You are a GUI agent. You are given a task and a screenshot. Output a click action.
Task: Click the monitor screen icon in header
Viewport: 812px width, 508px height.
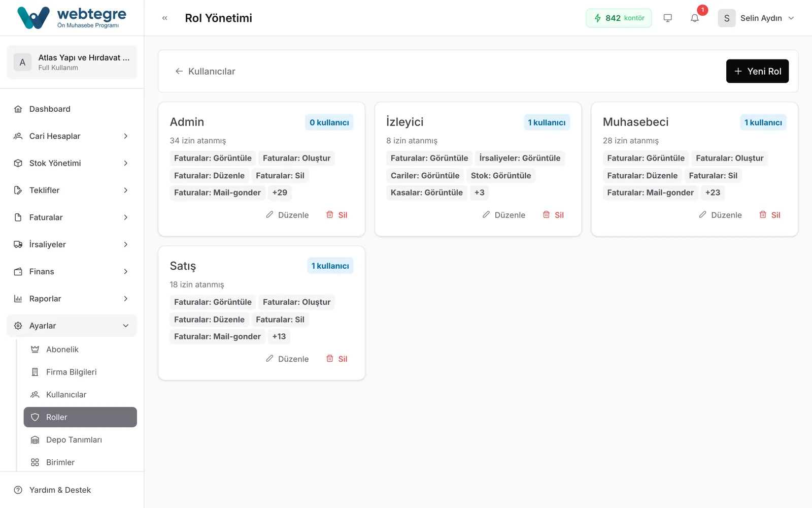pos(668,18)
